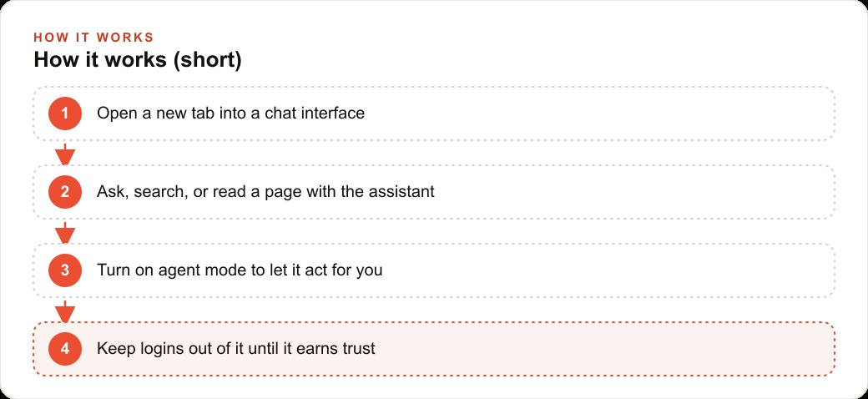Click the arrow pointing to step 4

65,311
